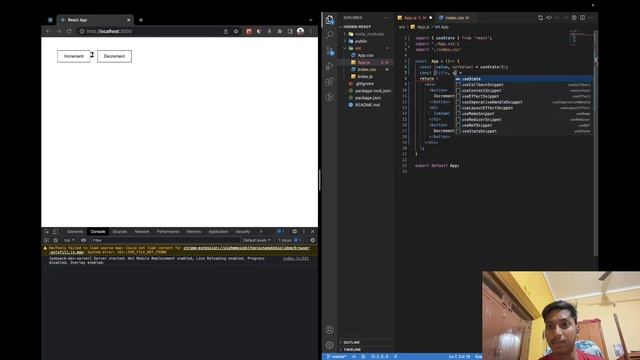Switch to the Elements tab in DevTools

pos(75,231)
